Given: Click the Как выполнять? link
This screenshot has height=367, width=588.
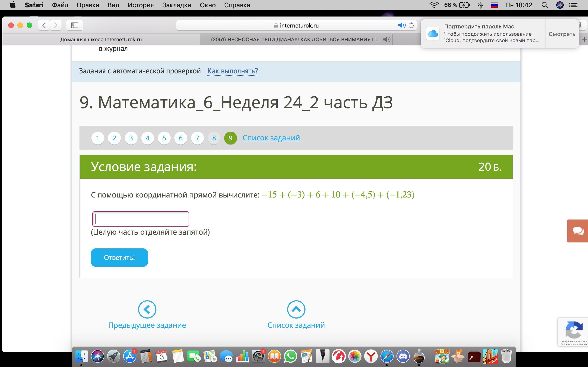Looking at the screenshot, I should 232,71.
